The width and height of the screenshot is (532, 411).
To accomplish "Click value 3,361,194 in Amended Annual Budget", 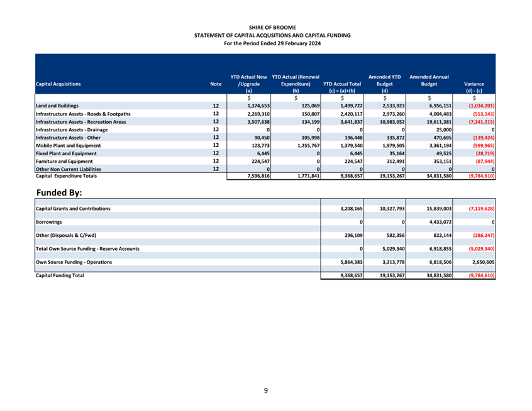I will pos(440,145).
